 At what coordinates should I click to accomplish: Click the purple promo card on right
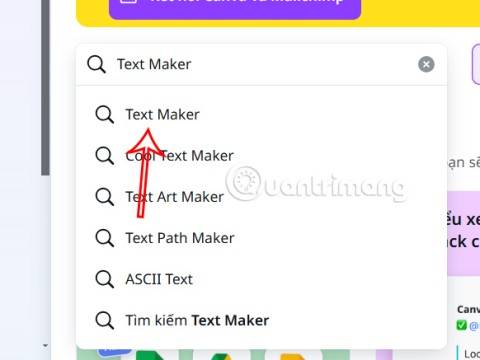click(464, 233)
